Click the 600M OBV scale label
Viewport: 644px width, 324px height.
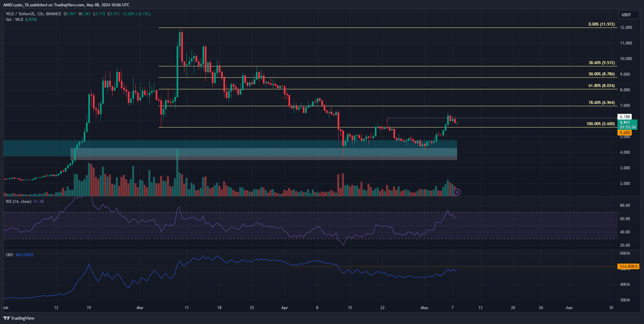click(625, 253)
